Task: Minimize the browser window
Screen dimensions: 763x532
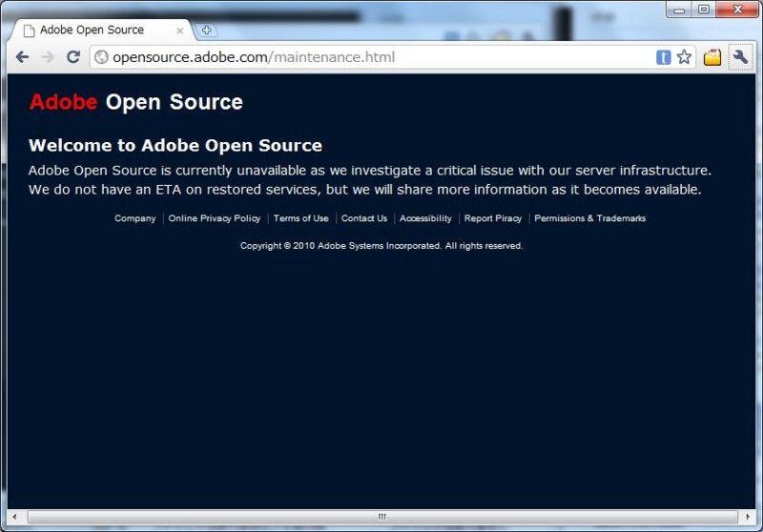Action: [679, 10]
